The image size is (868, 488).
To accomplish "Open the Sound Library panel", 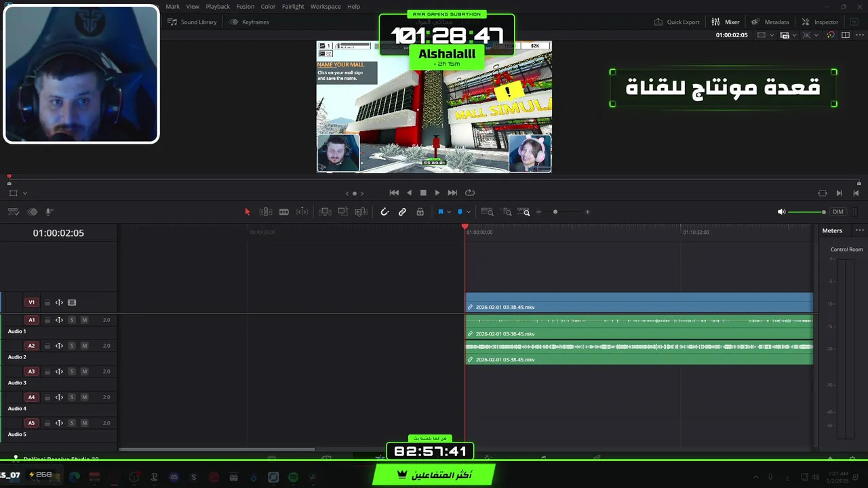I will 193,22.
